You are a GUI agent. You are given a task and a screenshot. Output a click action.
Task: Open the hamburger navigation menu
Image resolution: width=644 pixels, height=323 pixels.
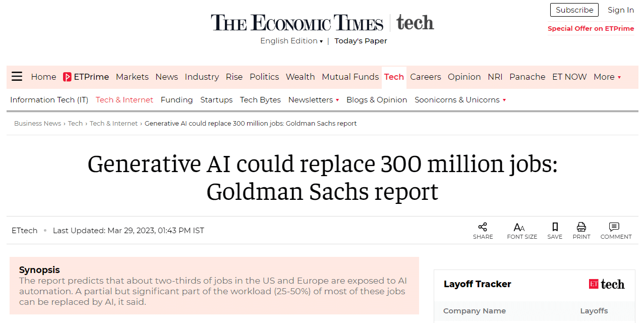point(17,77)
